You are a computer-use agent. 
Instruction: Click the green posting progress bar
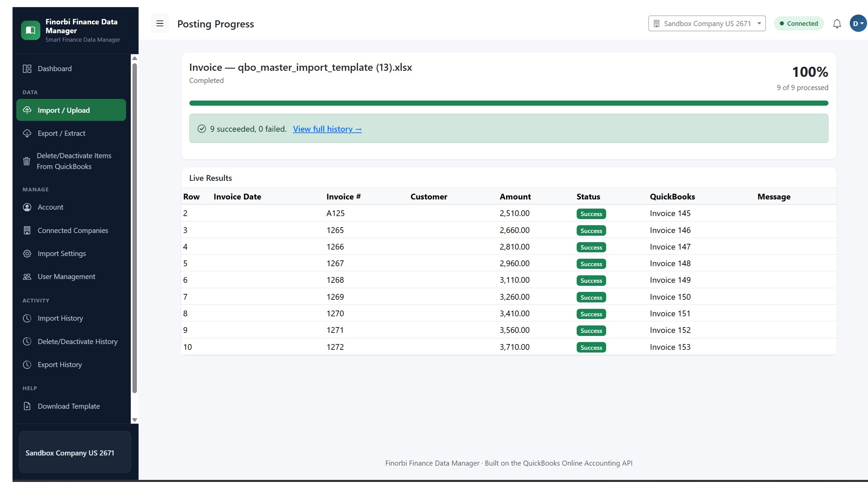click(x=509, y=103)
